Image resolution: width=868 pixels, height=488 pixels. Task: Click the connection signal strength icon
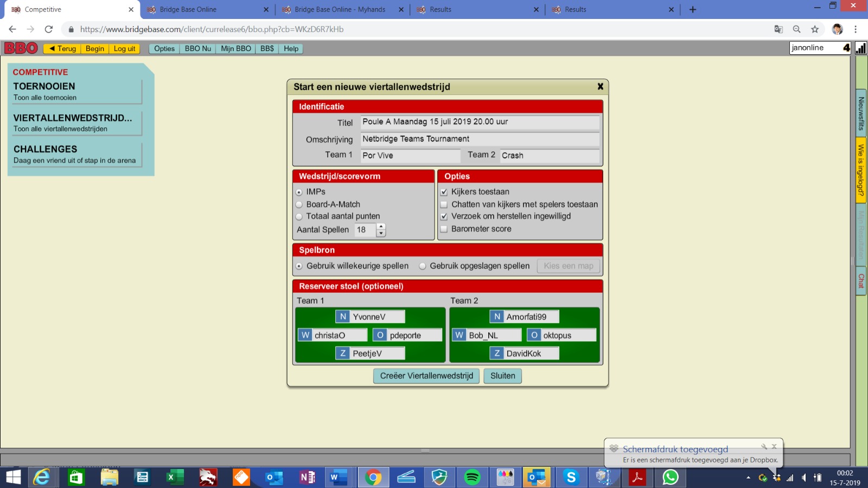pyautogui.click(x=860, y=48)
